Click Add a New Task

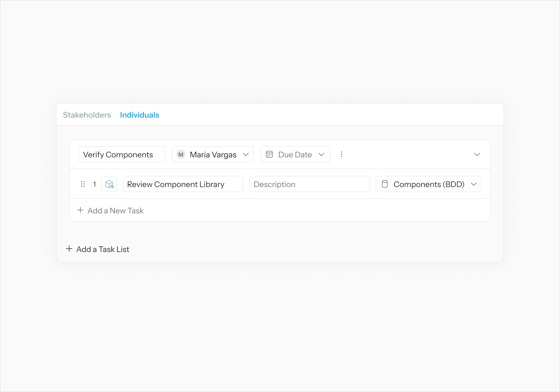pyautogui.click(x=115, y=211)
